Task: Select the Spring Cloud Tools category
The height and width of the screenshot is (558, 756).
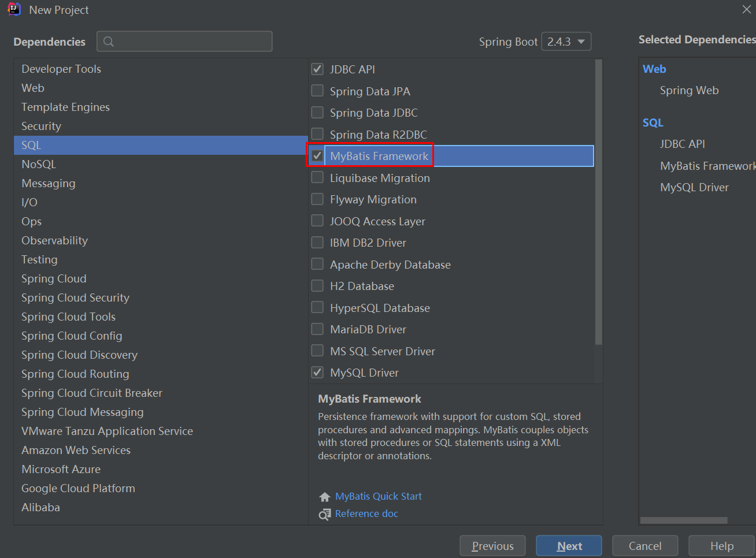Action: click(x=161, y=317)
